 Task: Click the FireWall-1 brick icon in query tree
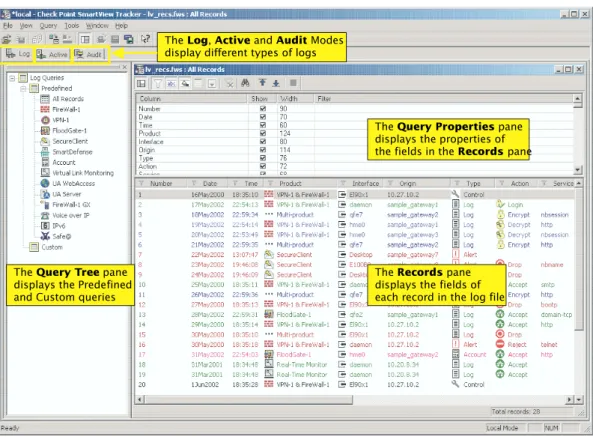point(45,109)
